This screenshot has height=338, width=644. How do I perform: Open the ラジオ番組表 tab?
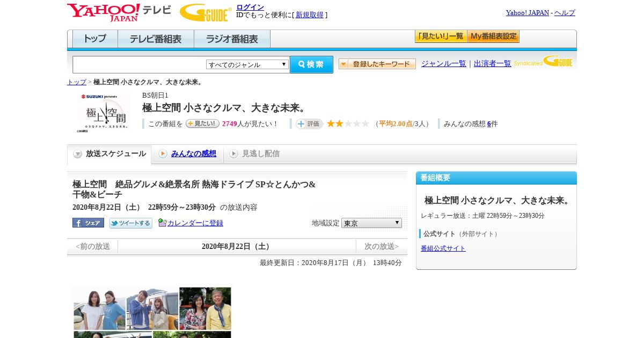coord(232,39)
